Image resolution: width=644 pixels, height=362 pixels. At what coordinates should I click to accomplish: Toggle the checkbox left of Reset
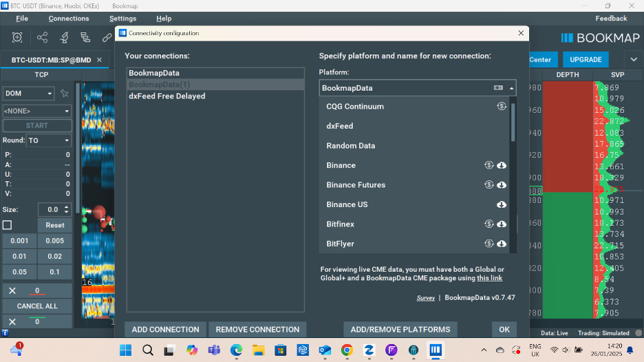point(7,225)
